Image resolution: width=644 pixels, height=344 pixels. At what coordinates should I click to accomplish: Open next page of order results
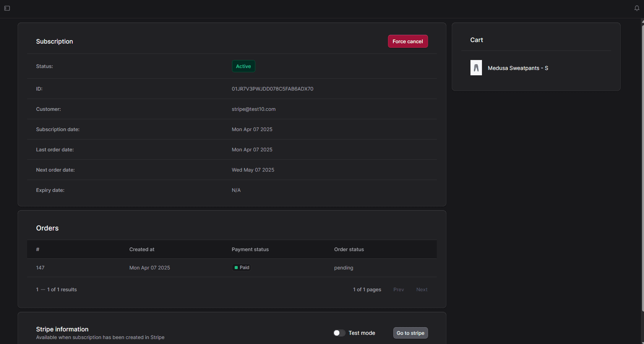pos(422,289)
